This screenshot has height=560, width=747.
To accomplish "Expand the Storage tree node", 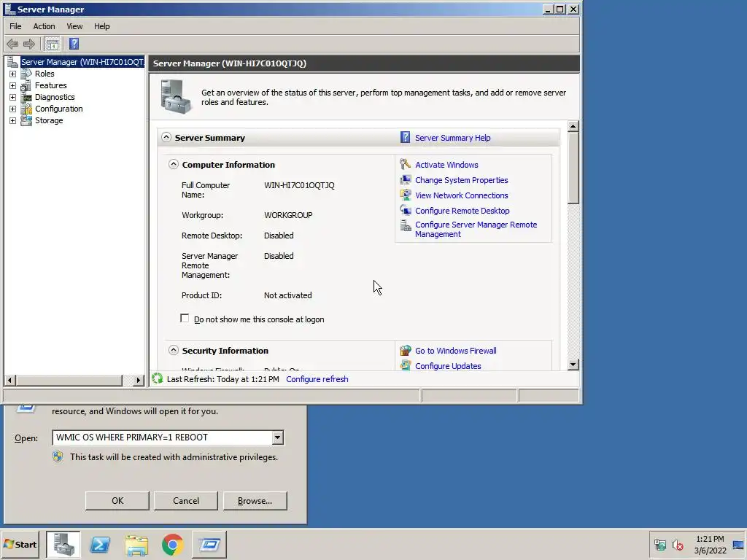I will click(13, 120).
